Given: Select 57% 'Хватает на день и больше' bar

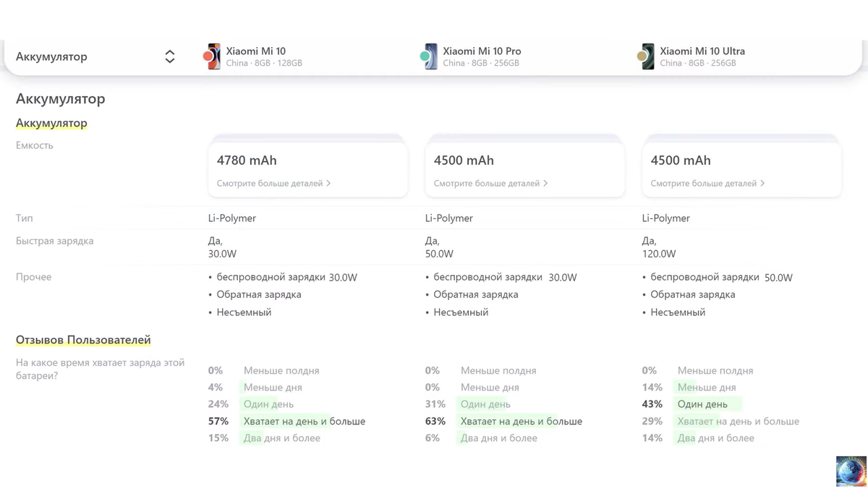Looking at the screenshot, I should click(304, 421).
